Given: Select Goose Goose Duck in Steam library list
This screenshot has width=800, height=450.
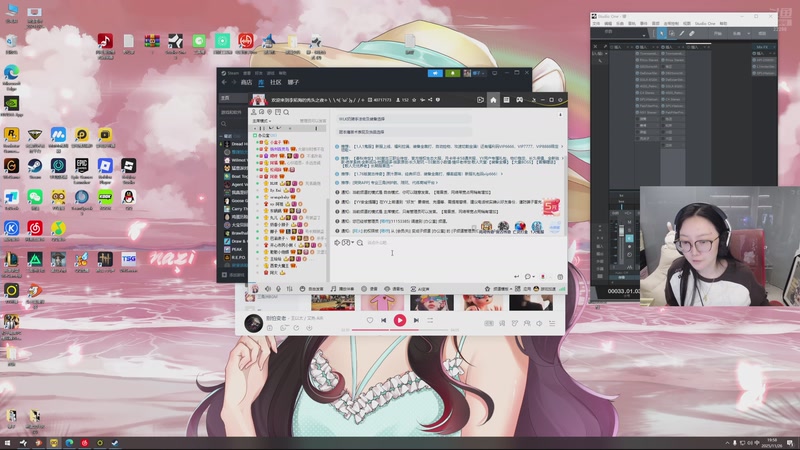Looking at the screenshot, I should coord(235,201).
